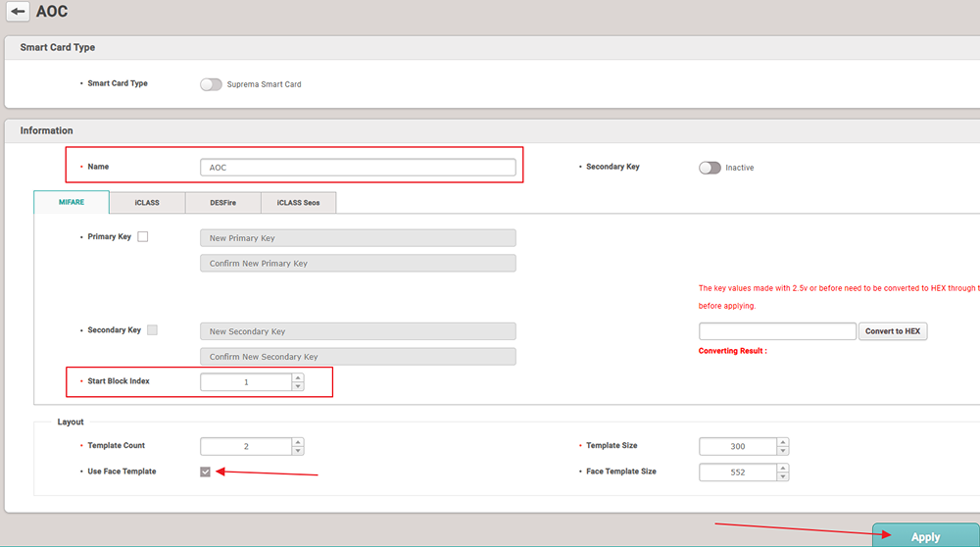Select the MIFARE tab
Screen dimensions: 980x547
(x=72, y=203)
